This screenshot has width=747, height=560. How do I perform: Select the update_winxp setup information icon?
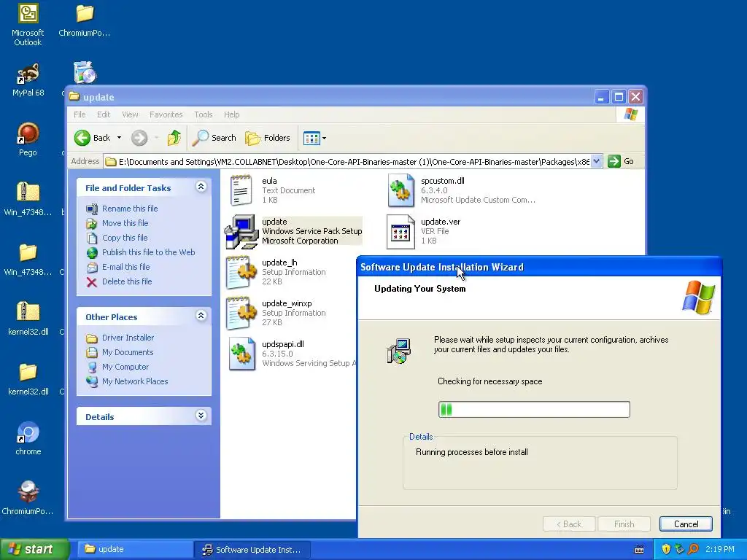(x=241, y=313)
